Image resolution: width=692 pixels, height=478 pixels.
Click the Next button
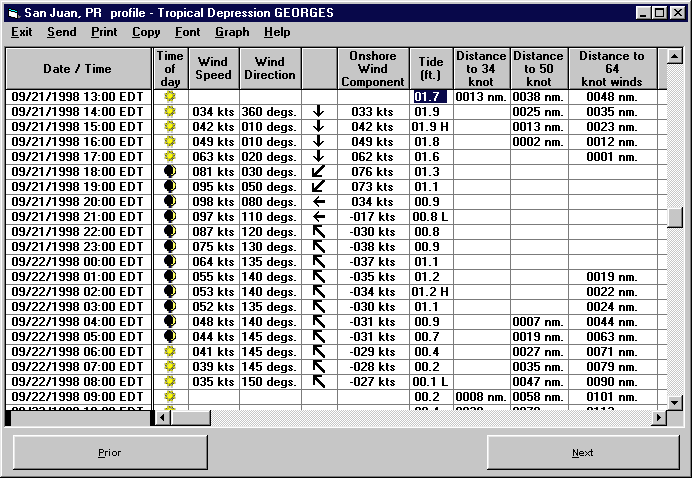click(583, 452)
